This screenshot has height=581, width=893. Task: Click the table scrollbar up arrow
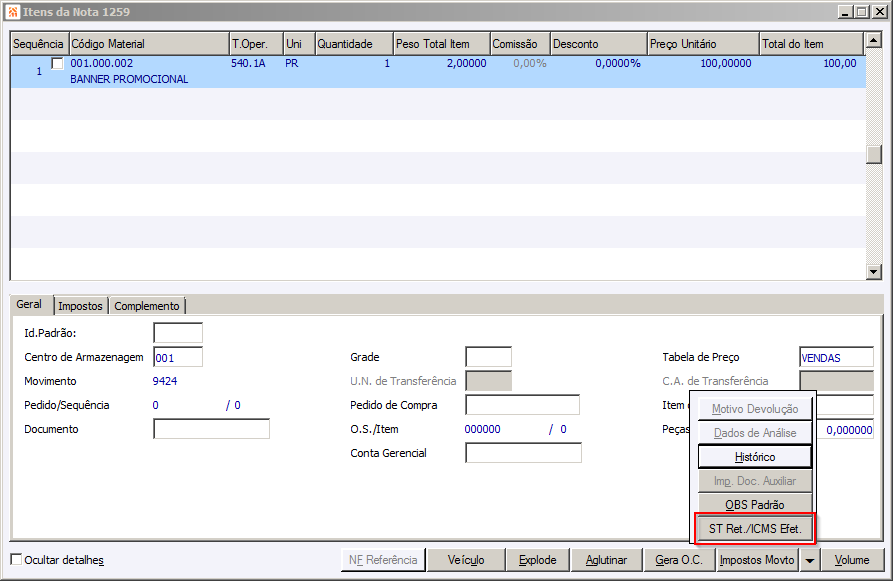point(874,40)
